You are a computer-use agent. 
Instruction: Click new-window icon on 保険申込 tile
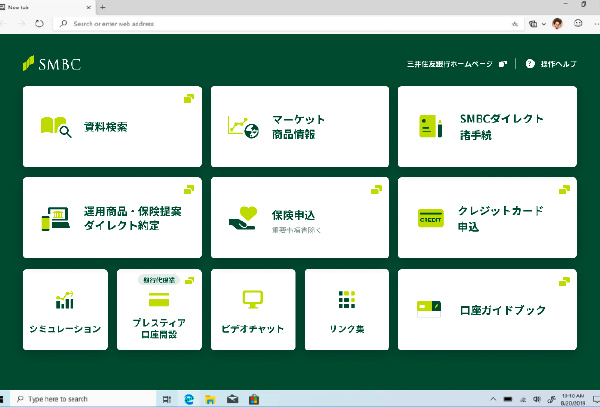377,189
